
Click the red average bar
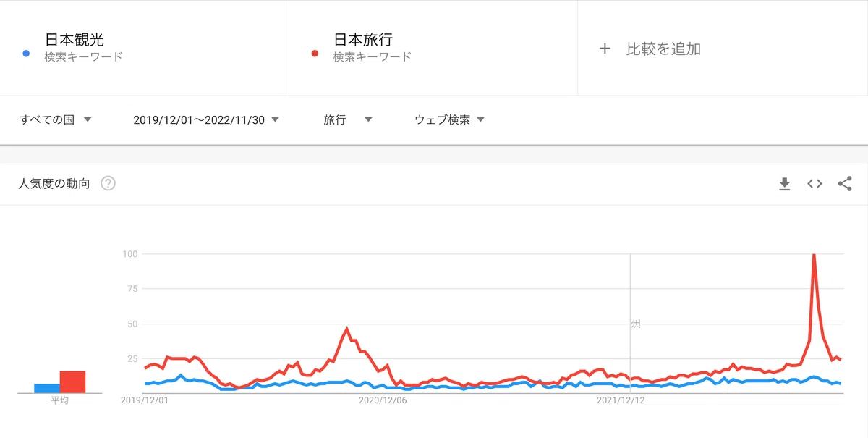[x=72, y=382]
